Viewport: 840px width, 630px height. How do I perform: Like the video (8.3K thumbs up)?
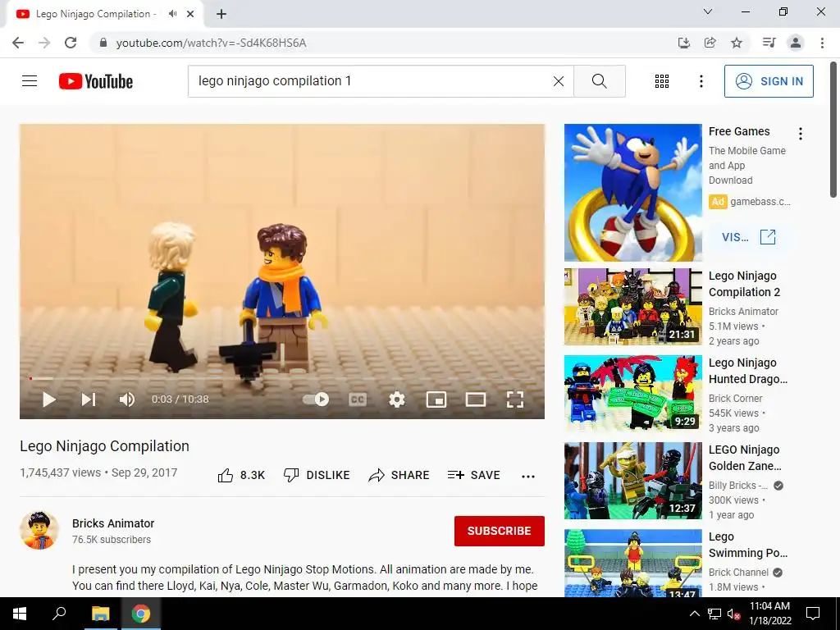[x=241, y=475]
